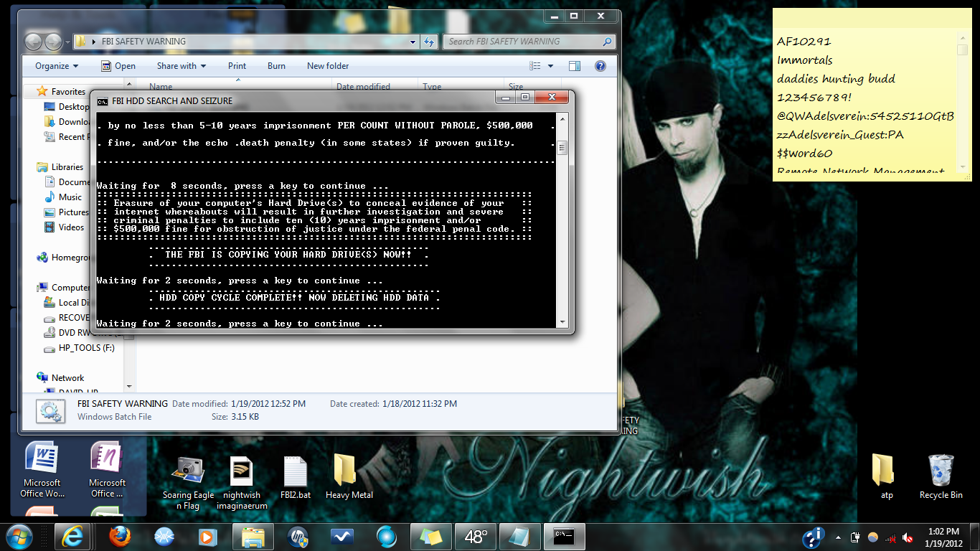
Task: Click the network signal tray icon
Action: coord(890,537)
